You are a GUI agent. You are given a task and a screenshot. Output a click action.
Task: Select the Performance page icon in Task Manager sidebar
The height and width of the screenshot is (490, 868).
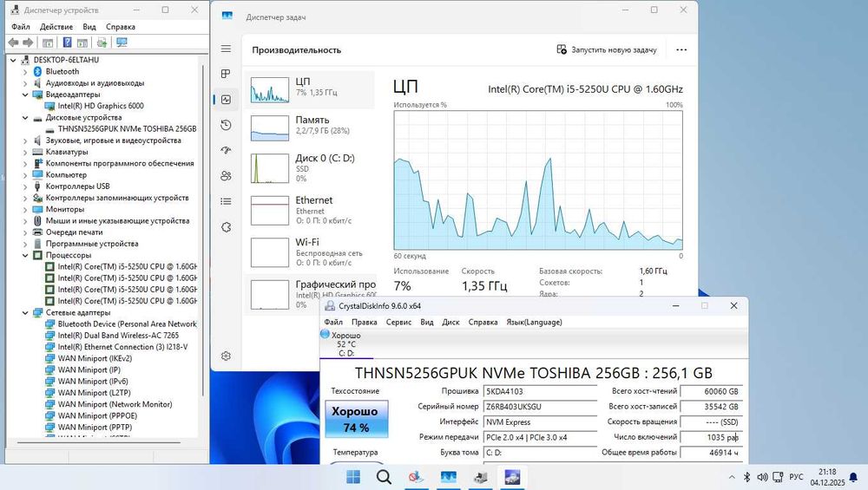click(x=226, y=100)
